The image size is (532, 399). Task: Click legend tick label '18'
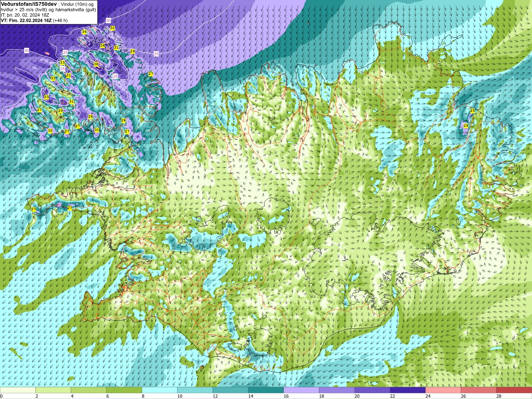tap(322, 396)
